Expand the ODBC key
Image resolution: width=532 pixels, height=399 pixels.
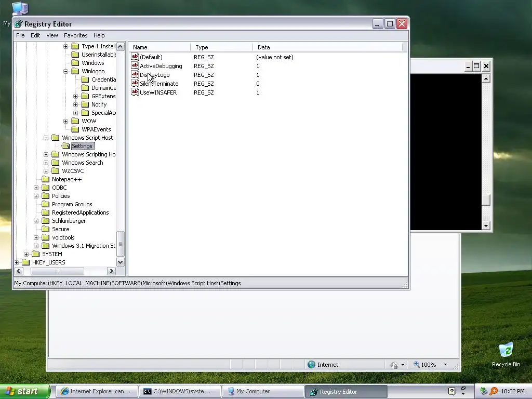pyautogui.click(x=36, y=188)
